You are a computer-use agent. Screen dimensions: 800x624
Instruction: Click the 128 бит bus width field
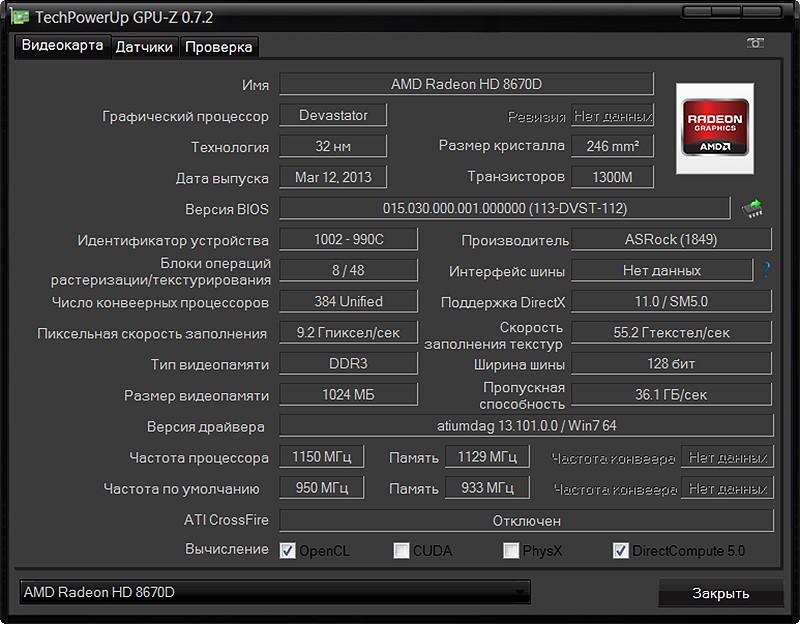click(x=671, y=363)
